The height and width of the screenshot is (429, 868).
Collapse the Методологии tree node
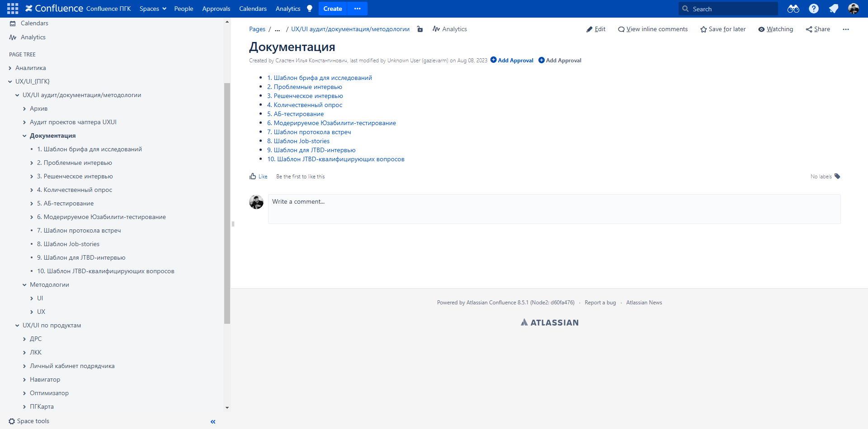click(24, 285)
